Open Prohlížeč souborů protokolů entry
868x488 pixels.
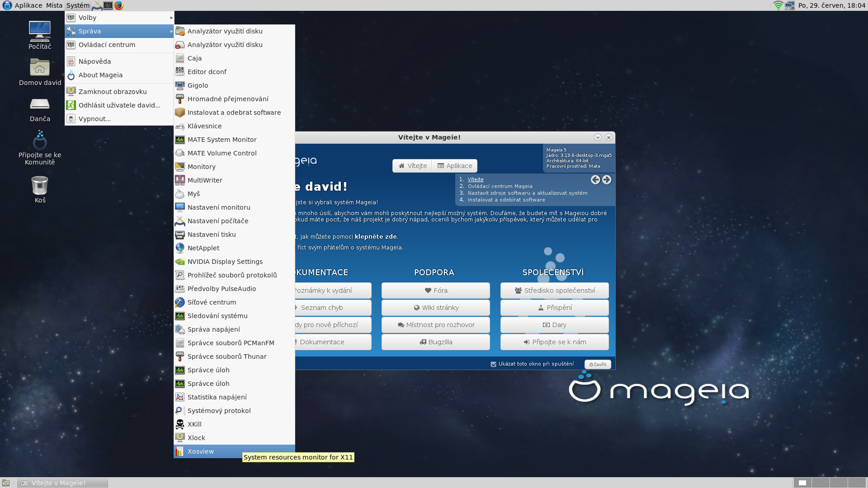coord(234,275)
